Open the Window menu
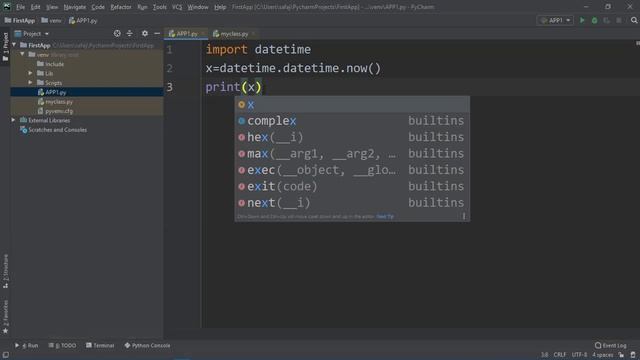Image resolution: width=640 pixels, height=360 pixels. click(198, 7)
